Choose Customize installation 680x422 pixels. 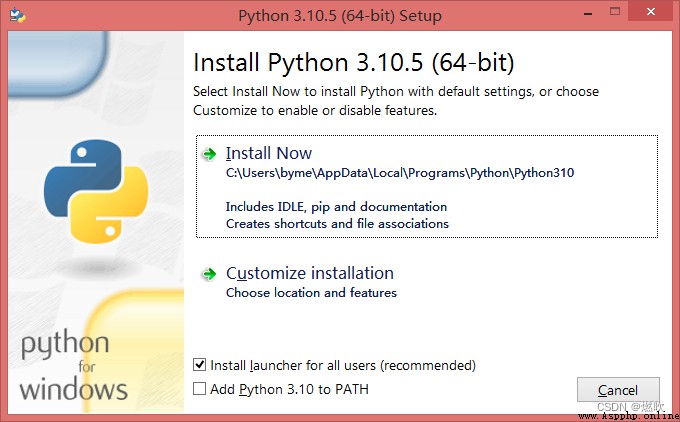310,273
